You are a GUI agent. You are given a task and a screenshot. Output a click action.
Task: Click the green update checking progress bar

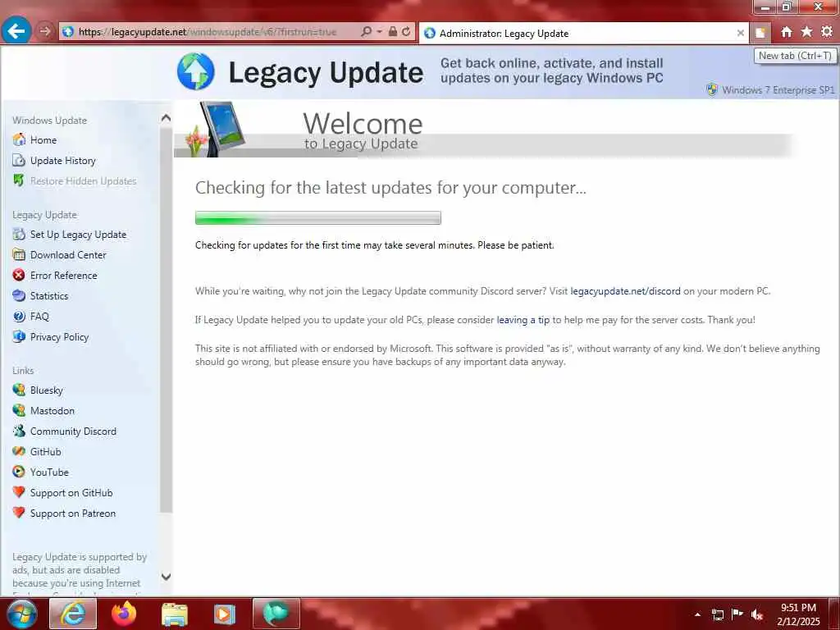click(x=317, y=217)
